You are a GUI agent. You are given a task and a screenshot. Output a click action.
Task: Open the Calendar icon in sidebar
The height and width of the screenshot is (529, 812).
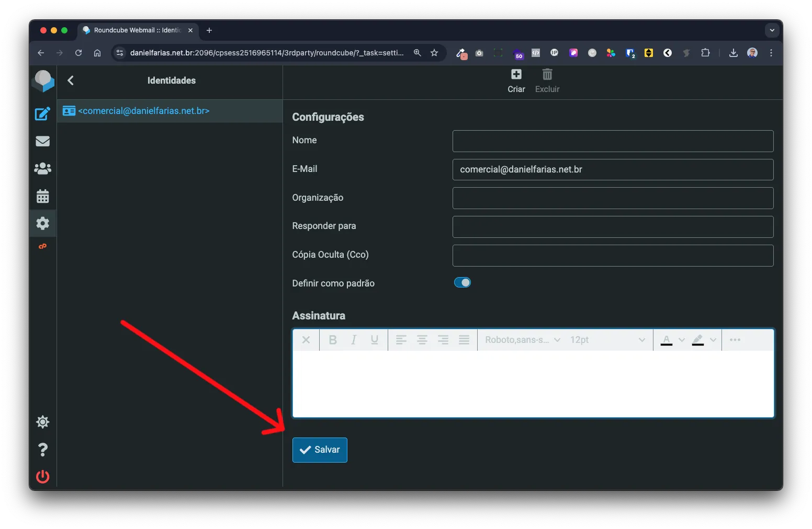tap(42, 196)
